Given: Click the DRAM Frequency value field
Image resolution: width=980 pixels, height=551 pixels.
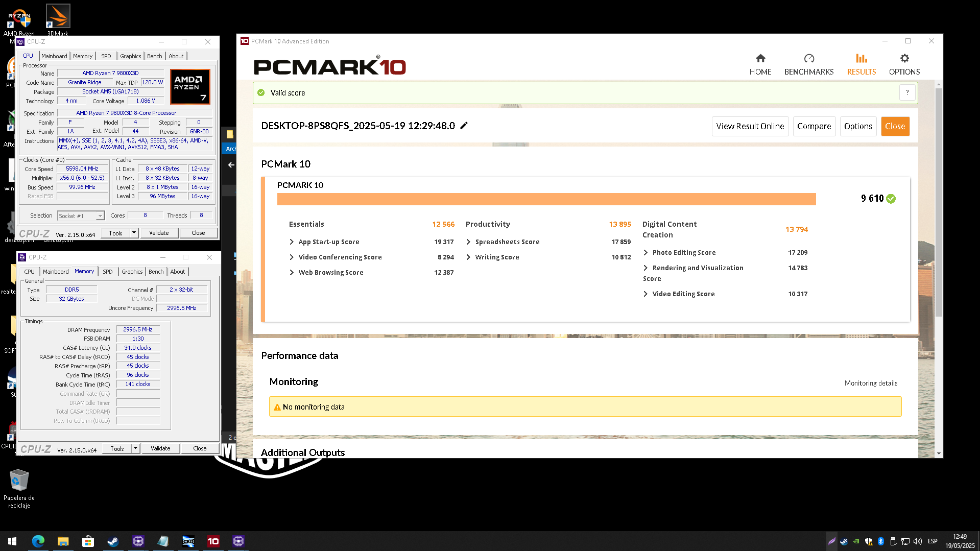Looking at the screenshot, I should point(138,329).
